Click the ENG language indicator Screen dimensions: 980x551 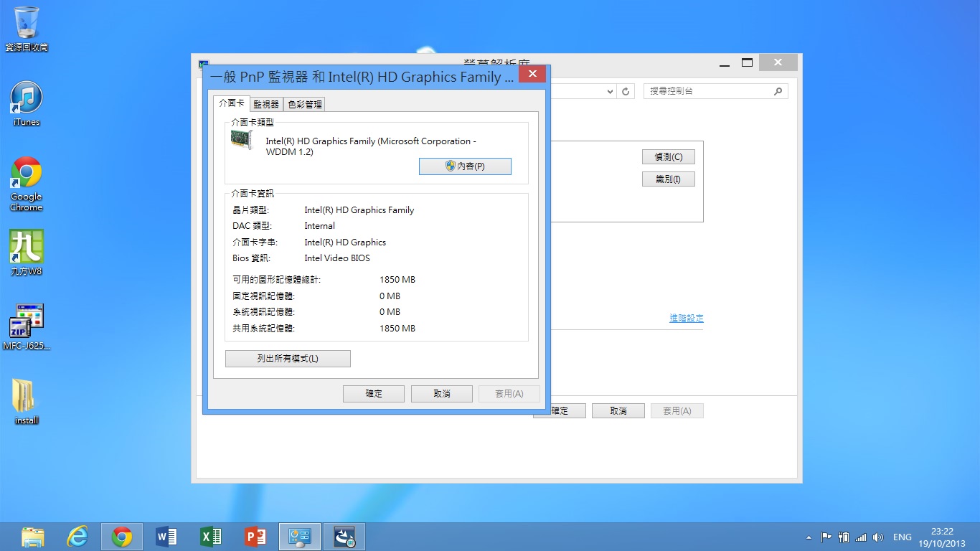(x=902, y=537)
